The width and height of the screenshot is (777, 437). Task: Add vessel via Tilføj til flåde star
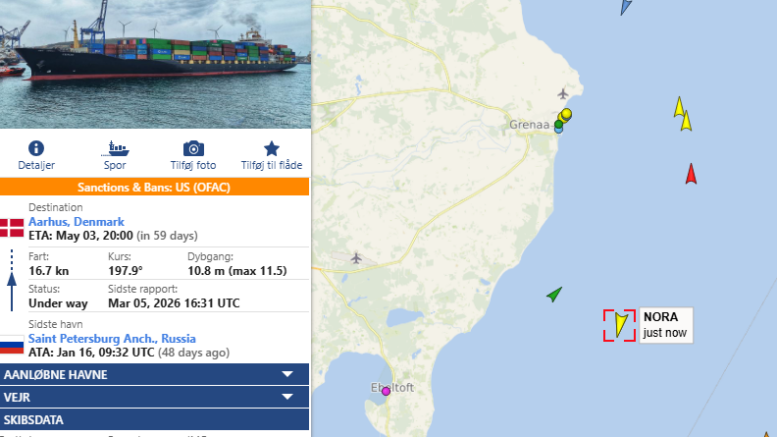click(x=272, y=148)
